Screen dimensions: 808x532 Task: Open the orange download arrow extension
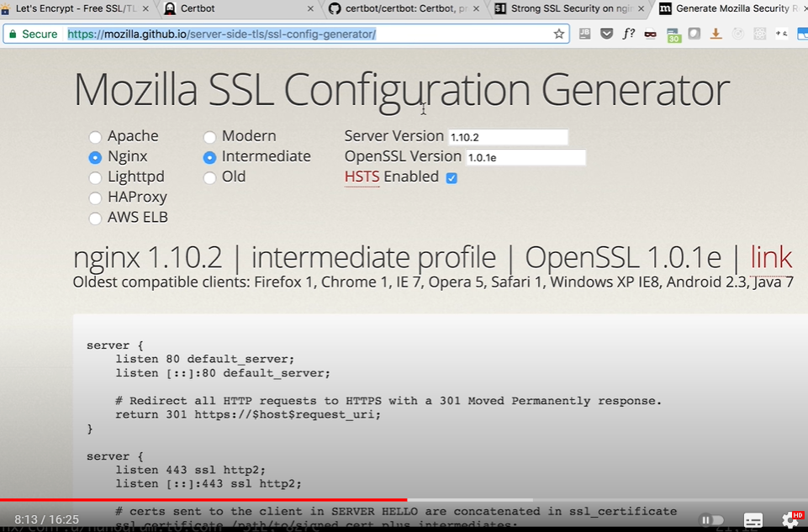tap(716, 34)
